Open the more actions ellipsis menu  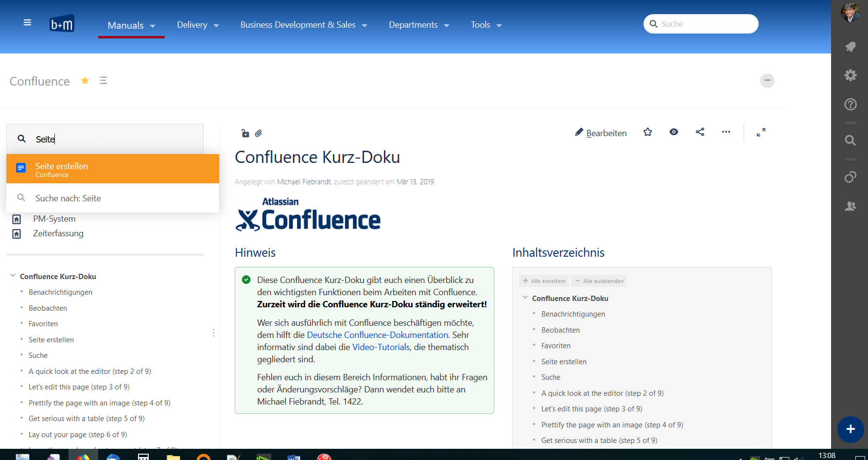point(726,132)
